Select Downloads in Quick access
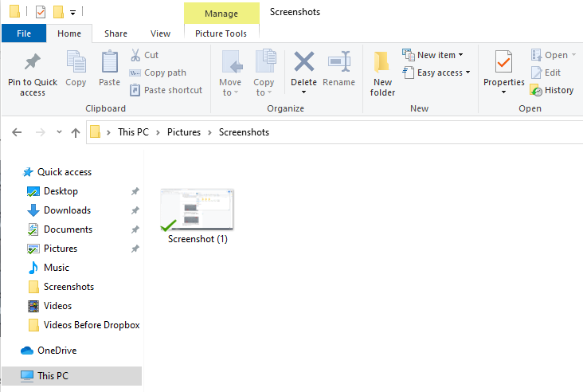This screenshot has width=583, height=392. click(x=67, y=210)
